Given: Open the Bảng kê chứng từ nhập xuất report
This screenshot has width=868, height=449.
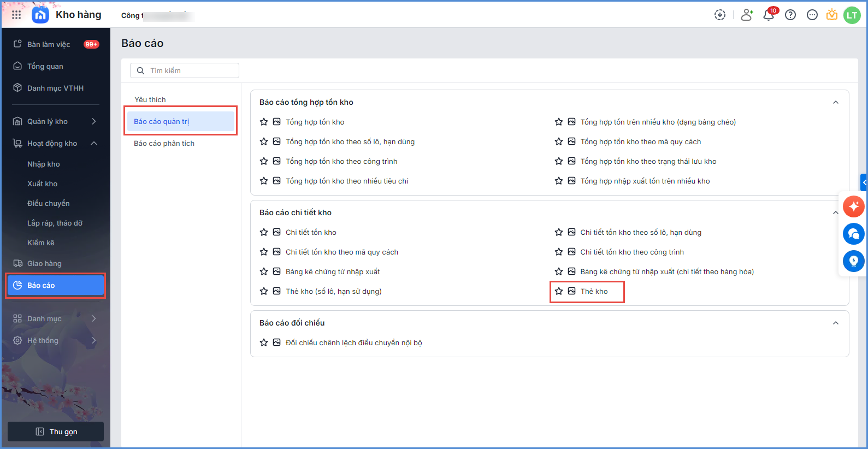Looking at the screenshot, I should click(x=332, y=271).
